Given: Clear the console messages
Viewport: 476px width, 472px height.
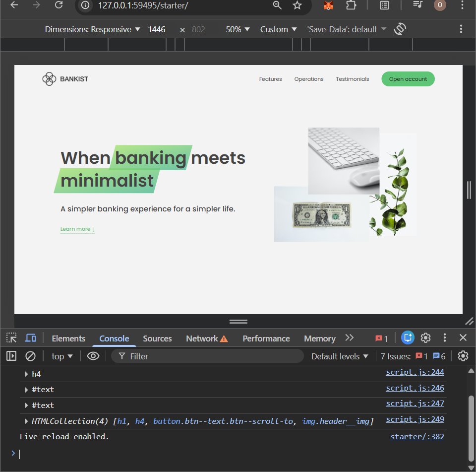Looking at the screenshot, I should [30, 356].
